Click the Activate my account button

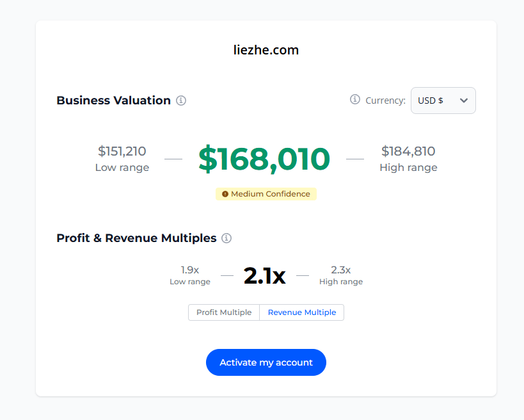(x=266, y=362)
